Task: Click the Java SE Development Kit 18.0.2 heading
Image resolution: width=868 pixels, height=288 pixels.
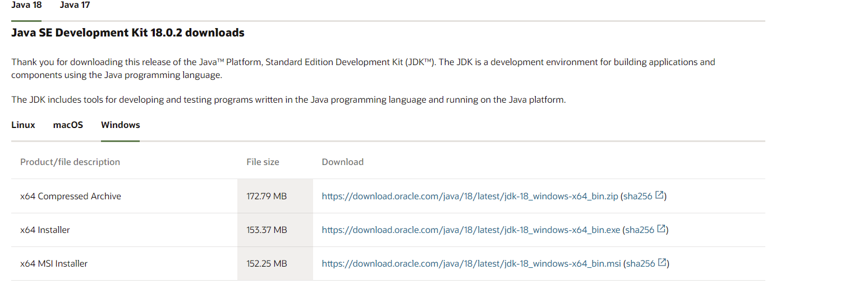Action: click(x=128, y=33)
